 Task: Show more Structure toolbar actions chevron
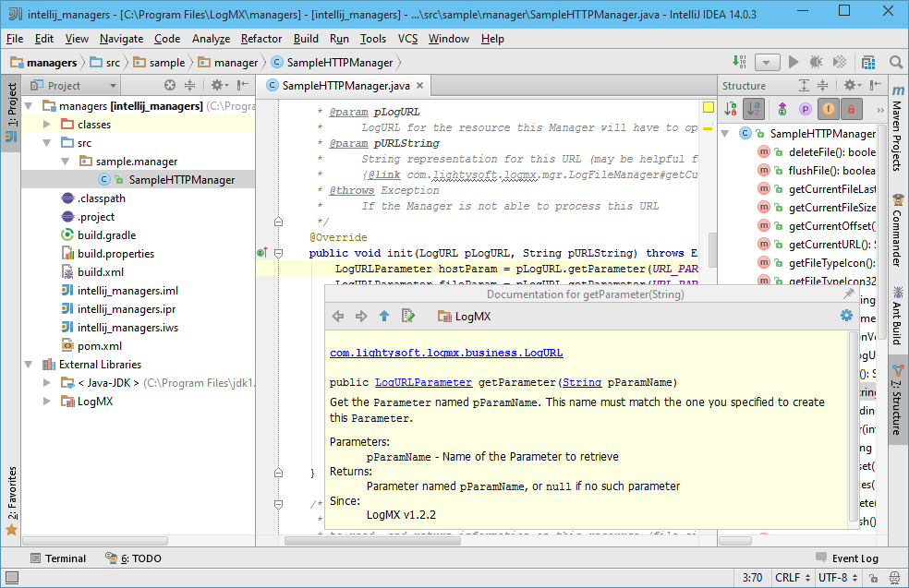[880, 110]
